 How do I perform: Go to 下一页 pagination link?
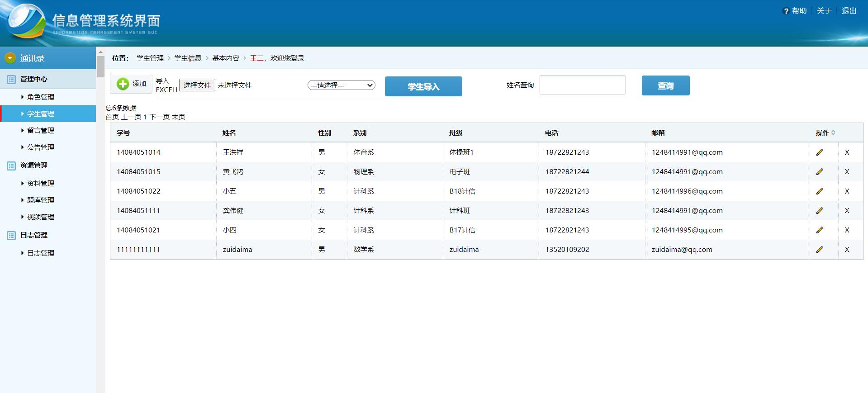160,117
